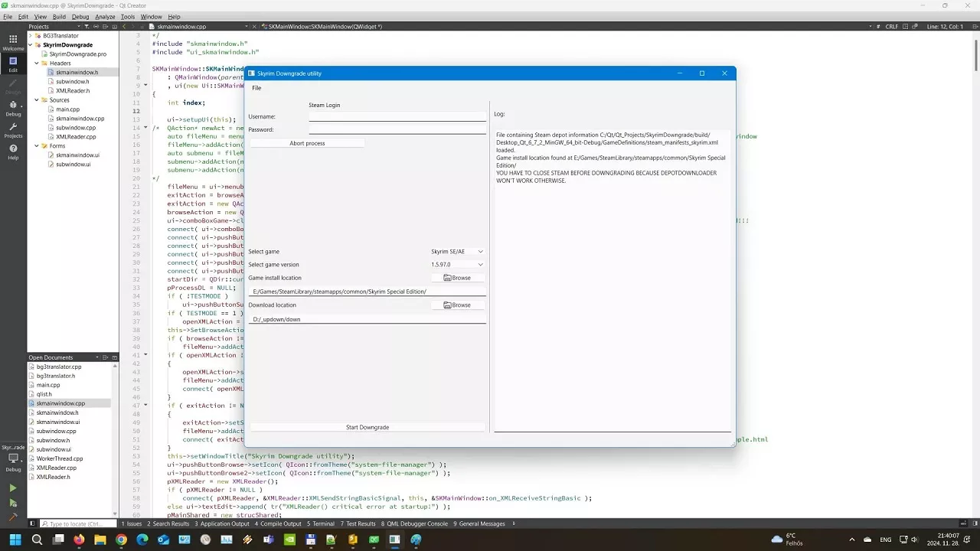980x551 pixels.
Task: Collapse the SkyrimDowngrade project node
Action: [x=32, y=45]
